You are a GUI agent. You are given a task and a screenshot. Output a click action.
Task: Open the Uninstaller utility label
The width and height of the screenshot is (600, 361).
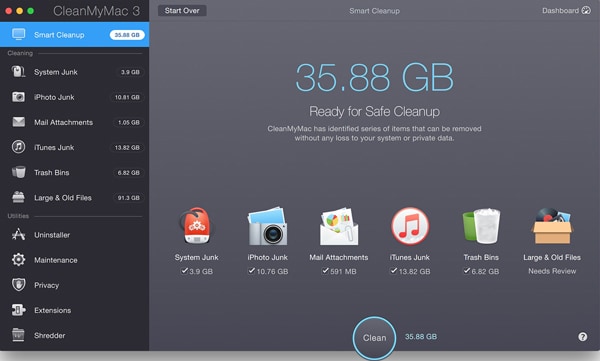pyautogui.click(x=52, y=235)
